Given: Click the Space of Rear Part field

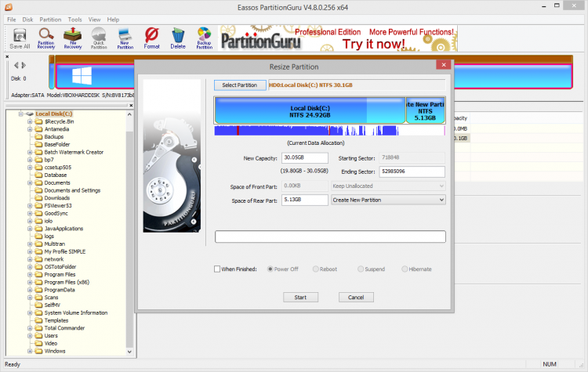Looking at the screenshot, I should click(x=304, y=200).
